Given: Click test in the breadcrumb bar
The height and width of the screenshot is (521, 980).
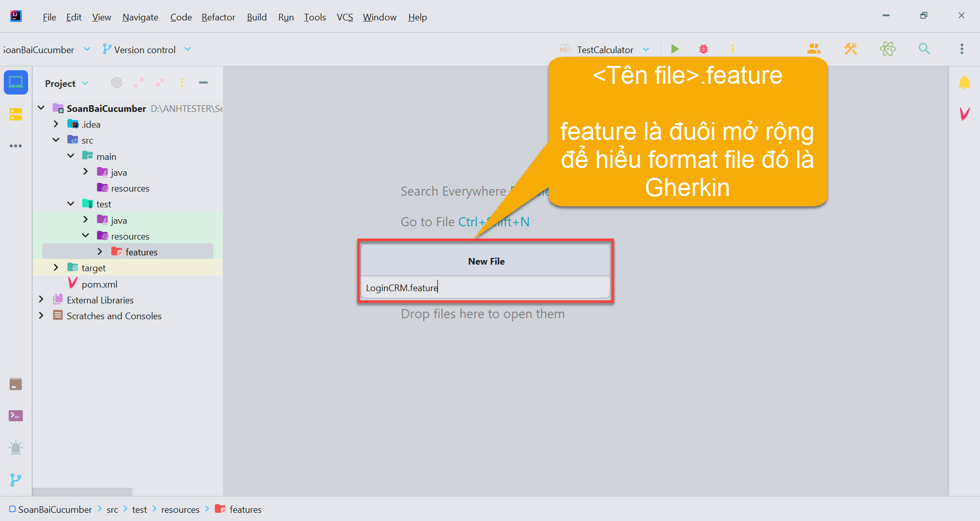Looking at the screenshot, I should pyautogui.click(x=139, y=509).
